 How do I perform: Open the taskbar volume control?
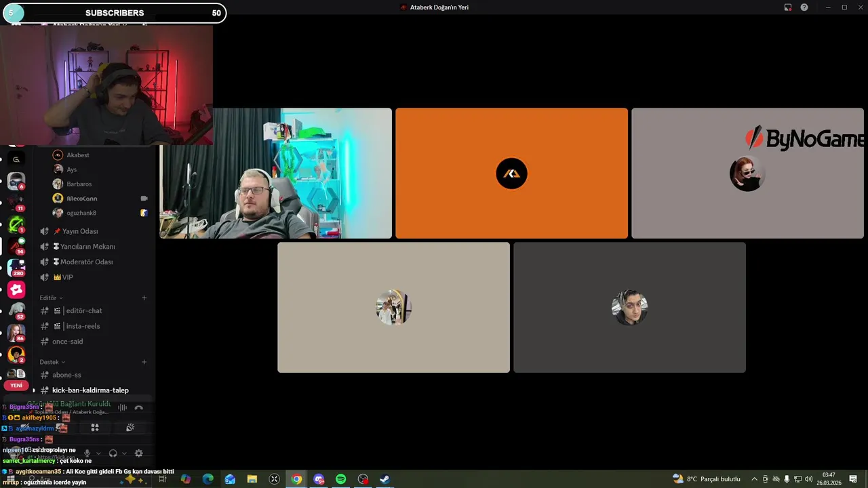808,479
